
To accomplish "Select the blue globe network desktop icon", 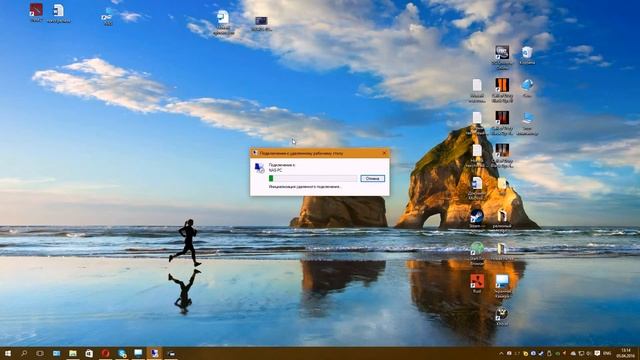I will 527,88.
